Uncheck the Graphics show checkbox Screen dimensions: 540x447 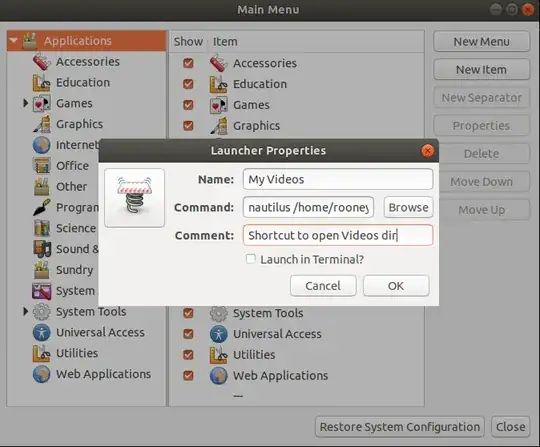pos(188,126)
